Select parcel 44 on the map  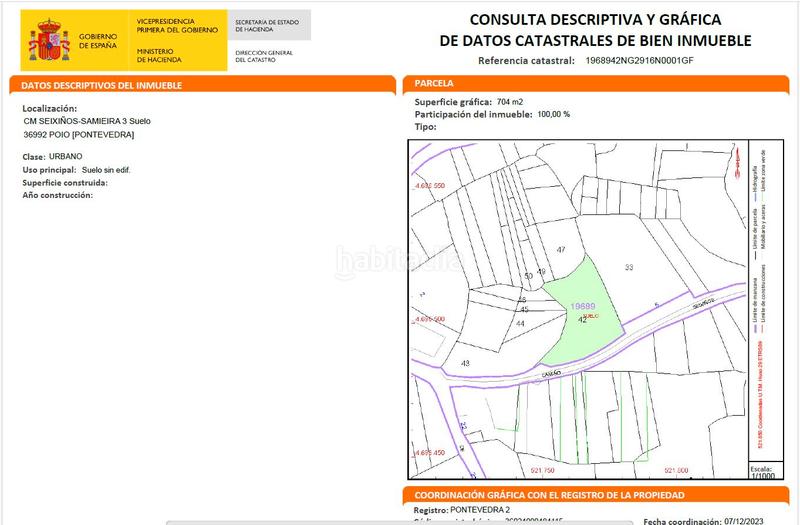520,324
